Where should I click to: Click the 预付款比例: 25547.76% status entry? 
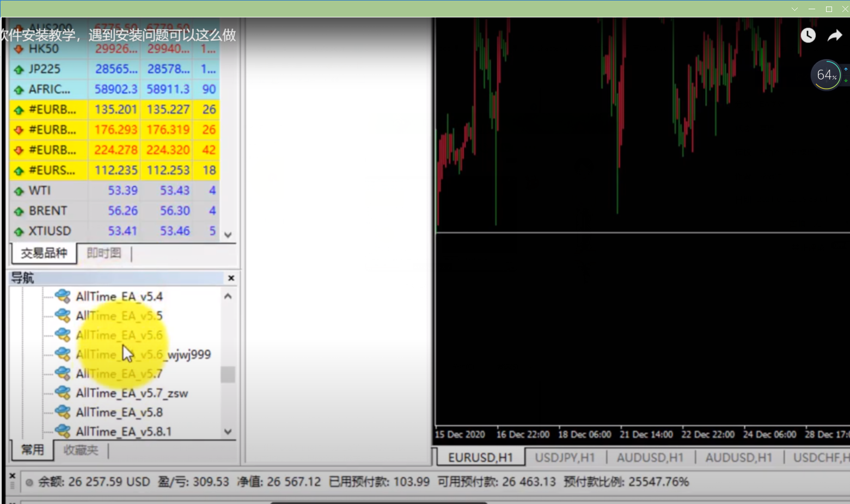click(x=626, y=482)
